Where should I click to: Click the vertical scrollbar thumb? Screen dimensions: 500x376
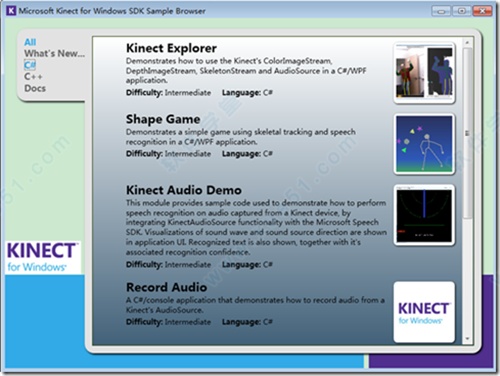pyautogui.click(x=467, y=133)
